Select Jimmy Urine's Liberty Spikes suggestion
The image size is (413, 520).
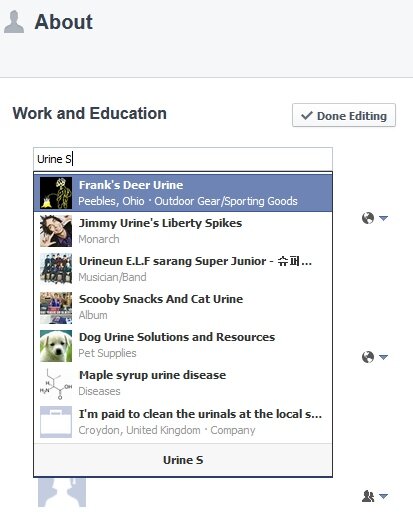[x=183, y=231]
